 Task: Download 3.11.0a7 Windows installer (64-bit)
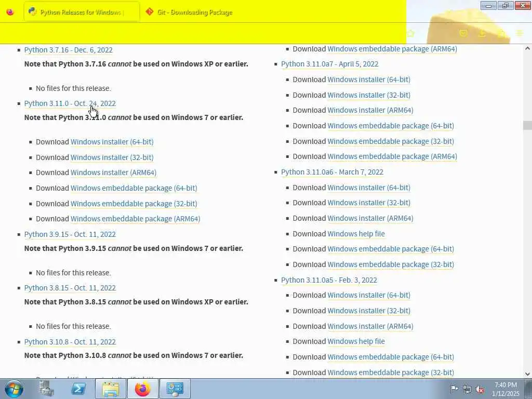pyautogui.click(x=369, y=79)
